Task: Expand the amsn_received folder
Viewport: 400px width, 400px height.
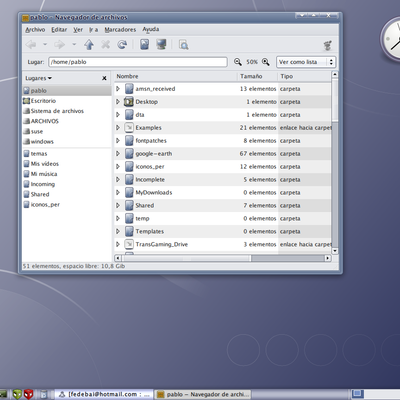Action: 118,89
